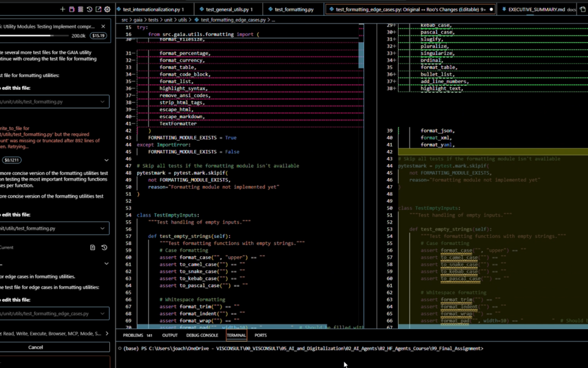This screenshot has height=368, width=588.
Task: Click 'format_yaml,' line in modified pane
Action: tap(438, 144)
